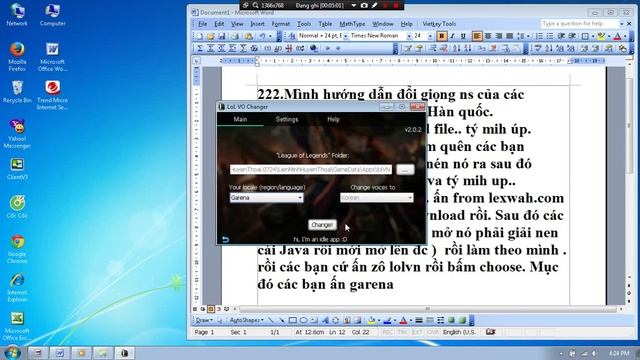640x360 pixels.
Task: Decrease paragraph indent
Action: (561, 36)
